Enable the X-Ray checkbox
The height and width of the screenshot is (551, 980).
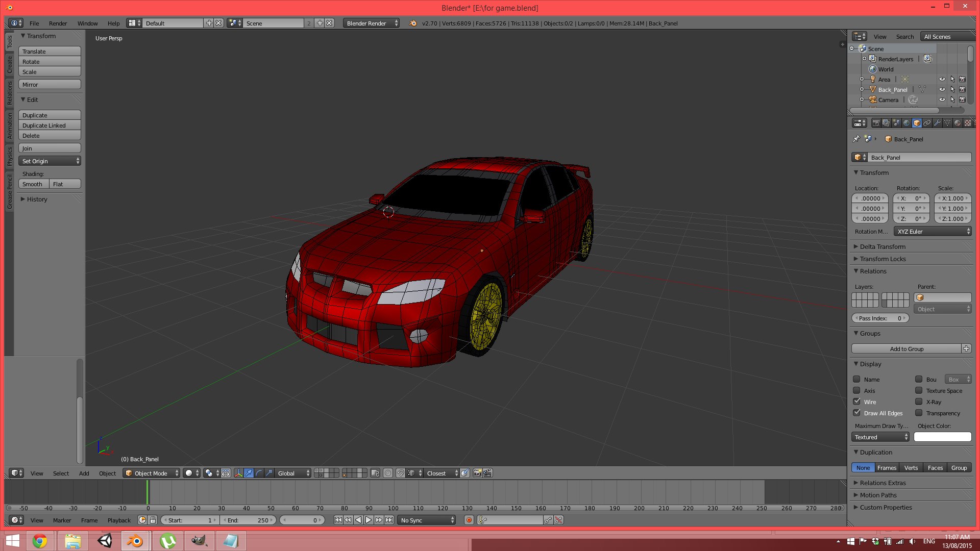pyautogui.click(x=919, y=402)
